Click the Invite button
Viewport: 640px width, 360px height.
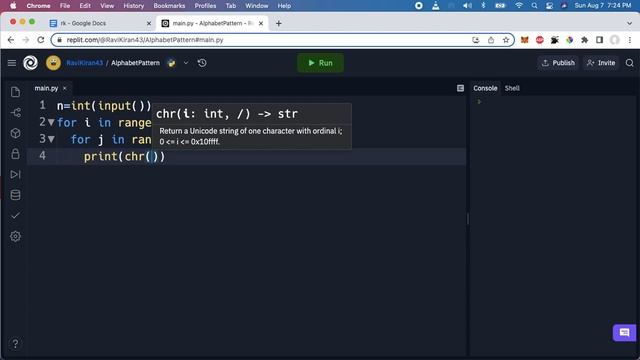pyautogui.click(x=601, y=63)
